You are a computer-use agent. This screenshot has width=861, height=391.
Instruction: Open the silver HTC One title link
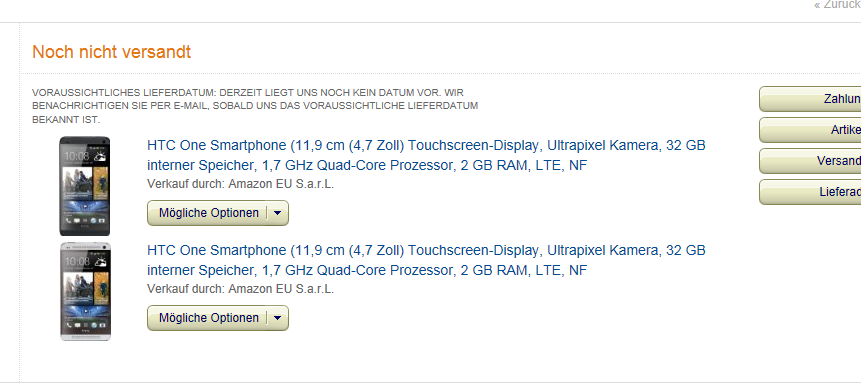[426, 260]
